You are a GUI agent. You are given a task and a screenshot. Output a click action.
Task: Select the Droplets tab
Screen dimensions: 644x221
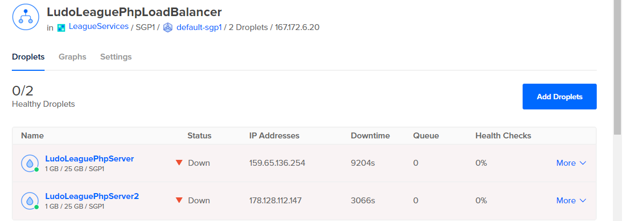tap(28, 57)
